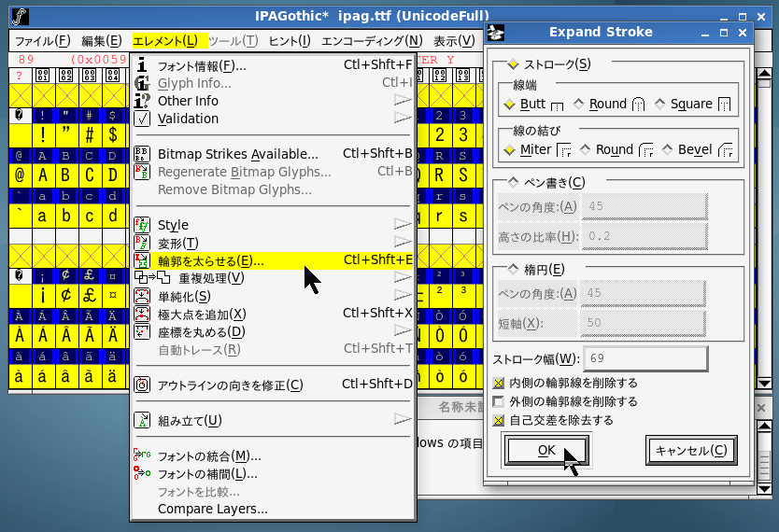
Task: Click the Other Info icon
Action: 142,101
